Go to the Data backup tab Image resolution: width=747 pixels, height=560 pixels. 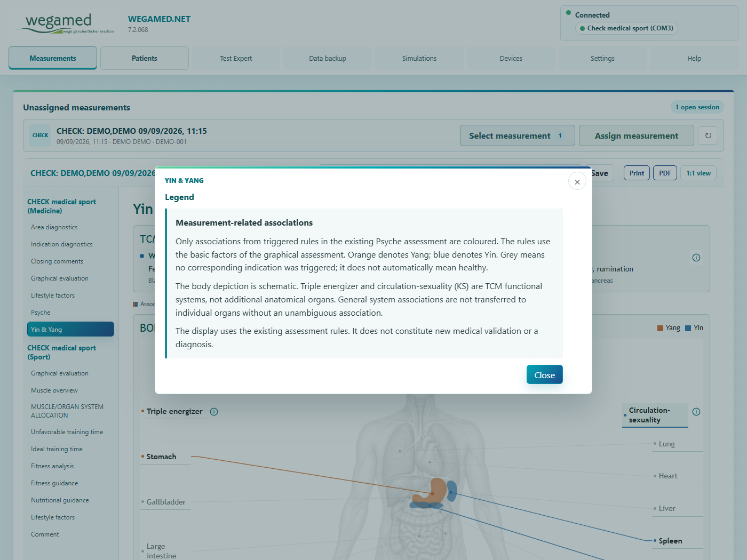coord(328,58)
